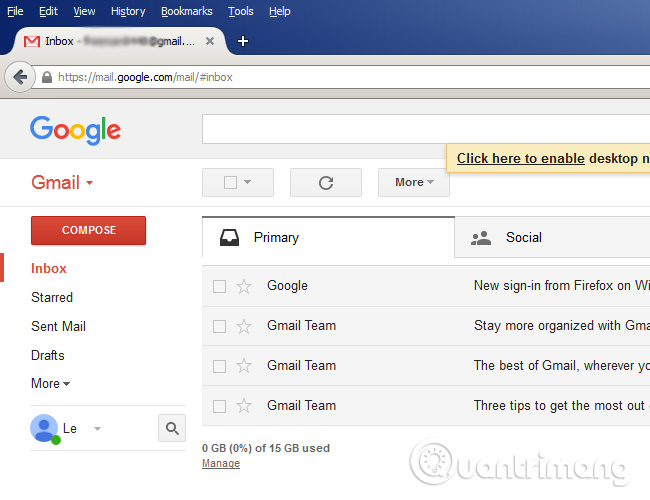Open Sent Mail folder

[58, 326]
